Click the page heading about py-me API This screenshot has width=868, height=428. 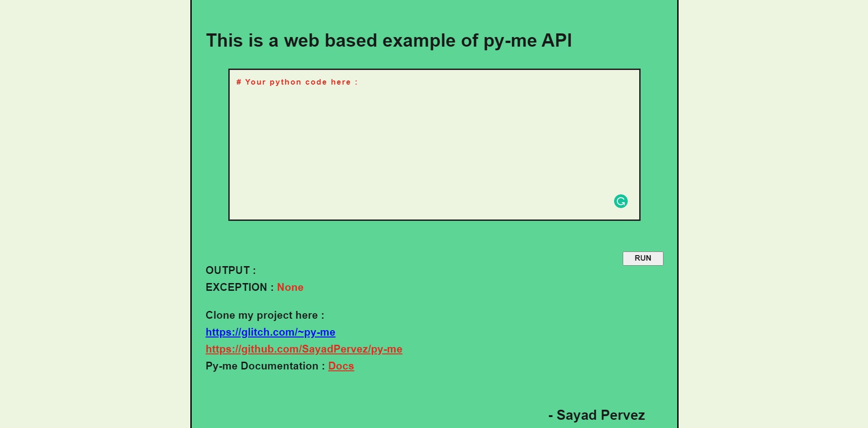388,41
